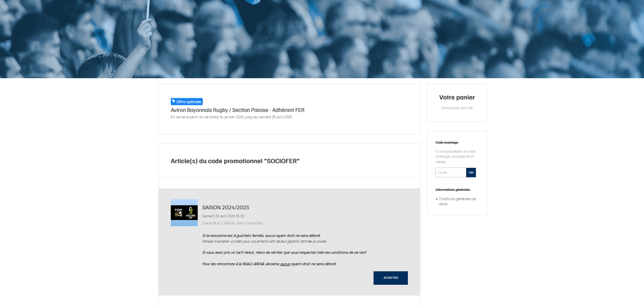Click the tarif réduit notice text
Screen dimensions: 644x306
click(x=284, y=253)
